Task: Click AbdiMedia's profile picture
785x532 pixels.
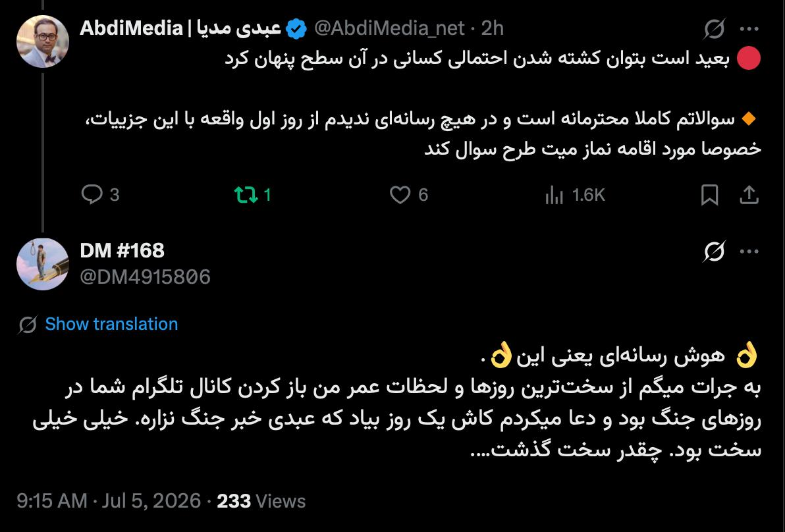Action: (43, 41)
